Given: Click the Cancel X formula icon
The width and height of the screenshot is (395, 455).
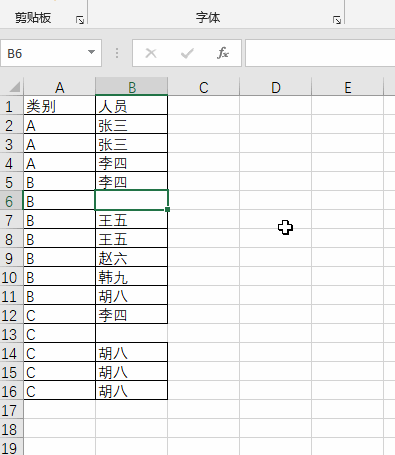Looking at the screenshot, I should coord(151,53).
